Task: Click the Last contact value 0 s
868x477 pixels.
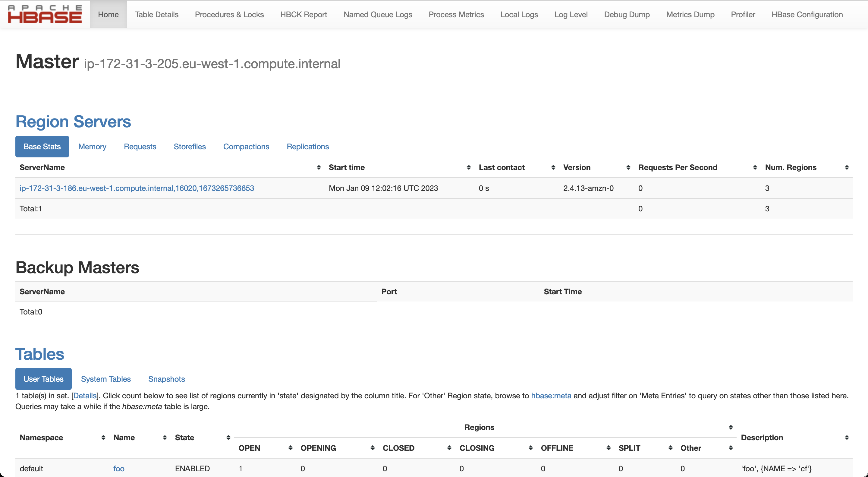Action: coord(484,188)
